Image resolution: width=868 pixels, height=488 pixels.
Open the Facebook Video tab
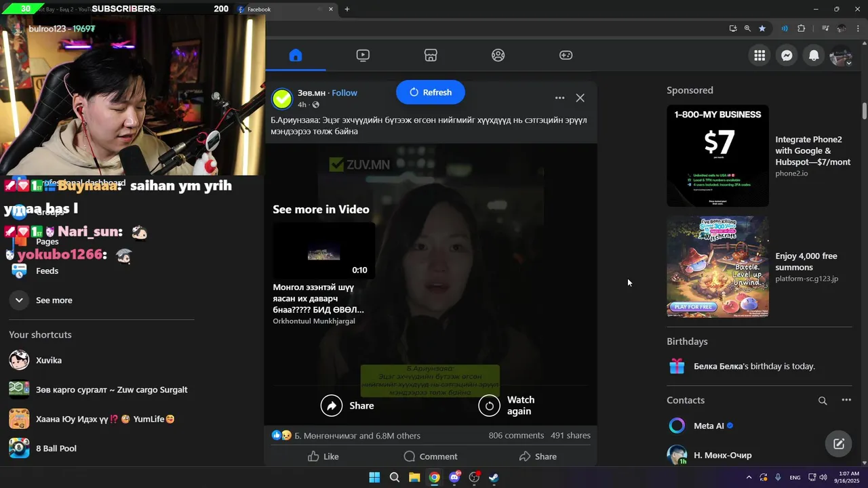[363, 56]
